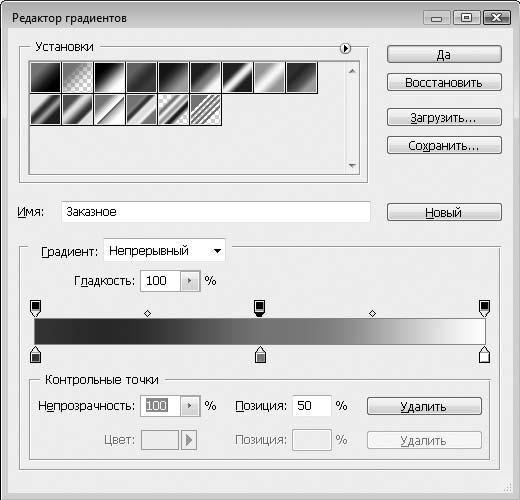Viewport: 520px width, 500px height.
Task: Click the Имя field containing Заказное
Action: click(216, 212)
